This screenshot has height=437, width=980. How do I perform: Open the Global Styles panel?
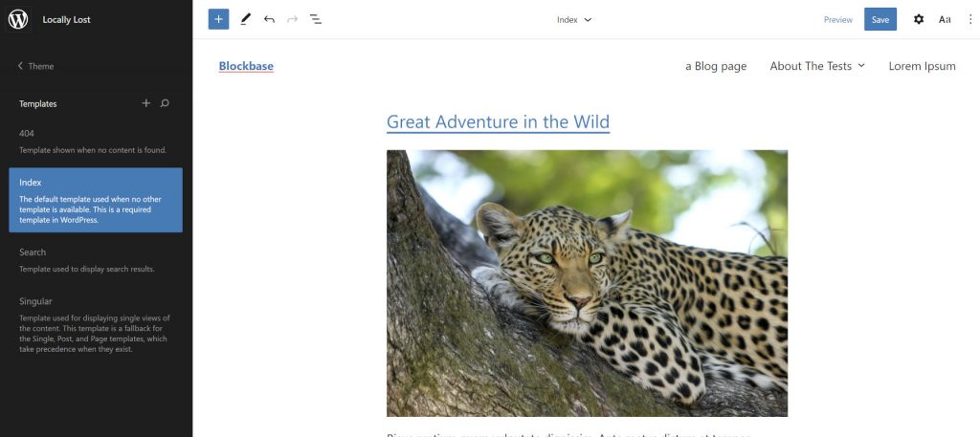pyautogui.click(x=945, y=19)
